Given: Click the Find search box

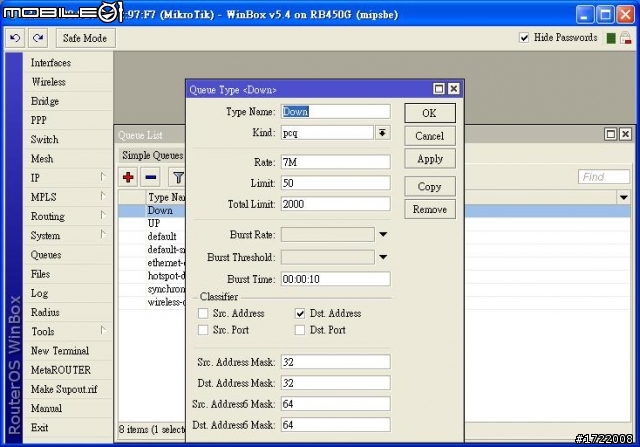Looking at the screenshot, I should pyautogui.click(x=604, y=177).
